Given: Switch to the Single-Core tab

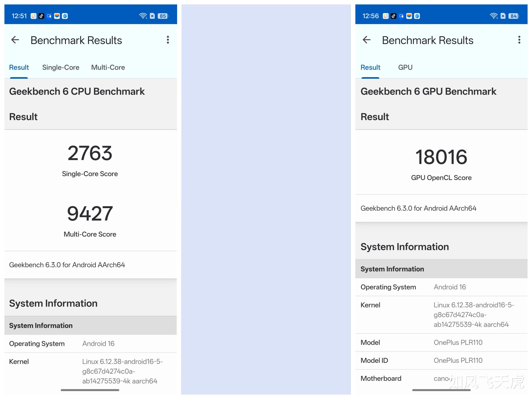Looking at the screenshot, I should pos(61,67).
